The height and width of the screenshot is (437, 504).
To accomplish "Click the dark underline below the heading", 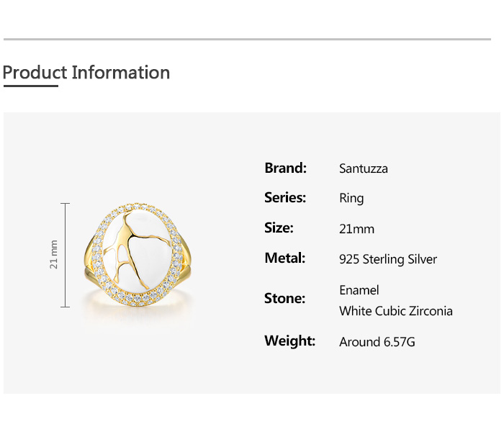I will [30, 86].
